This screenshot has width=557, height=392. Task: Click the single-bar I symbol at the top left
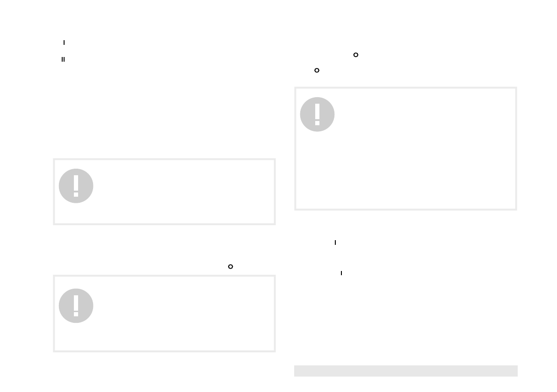[64, 43]
